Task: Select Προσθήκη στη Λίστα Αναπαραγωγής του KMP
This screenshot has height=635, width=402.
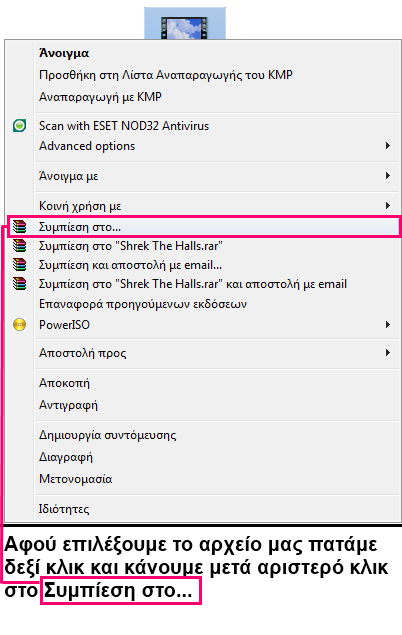Action: click(x=166, y=75)
